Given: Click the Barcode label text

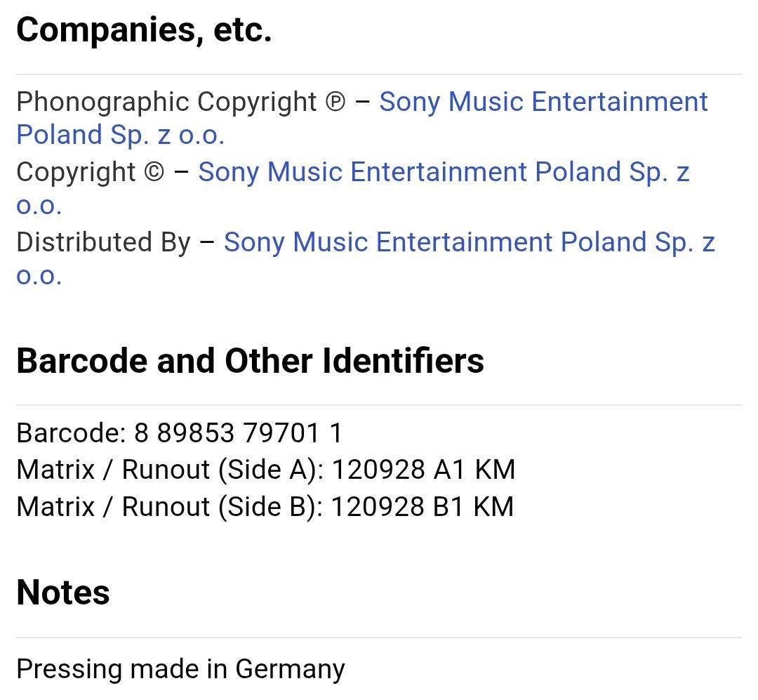Looking at the screenshot, I should tap(72, 432).
